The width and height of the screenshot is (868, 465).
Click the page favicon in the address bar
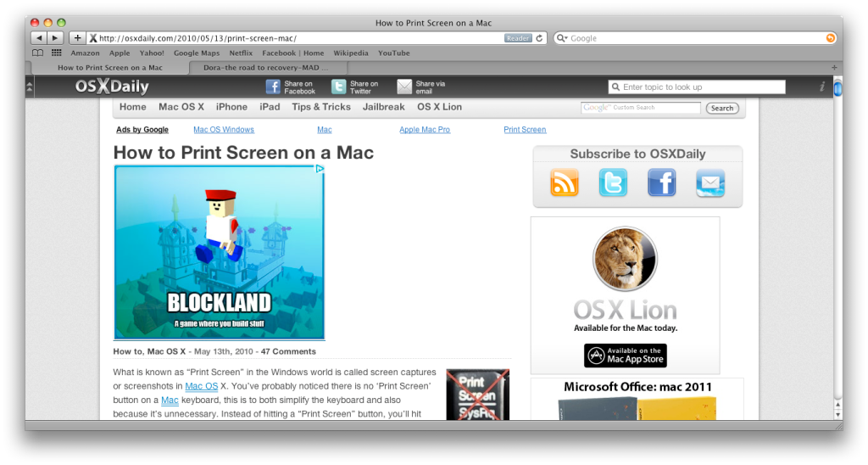93,38
